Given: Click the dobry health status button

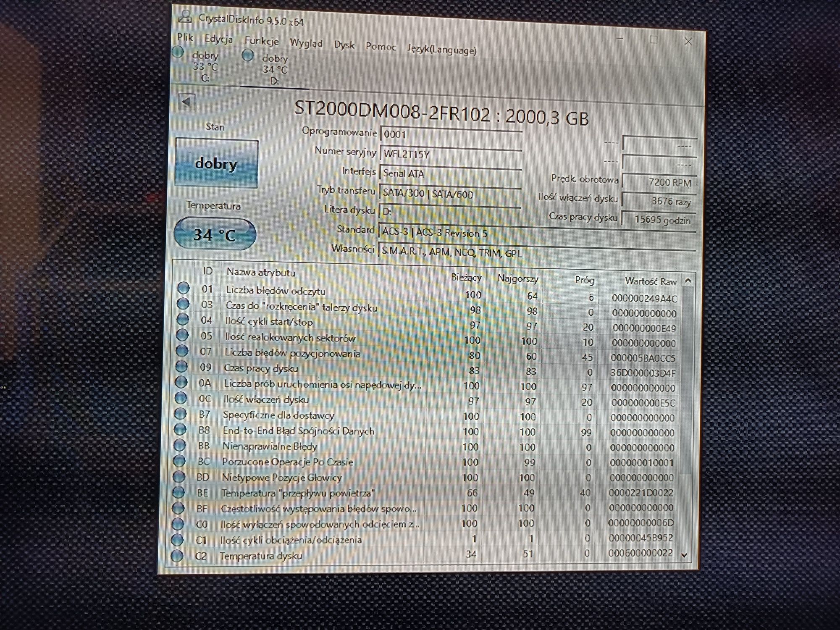Looking at the screenshot, I should [216, 163].
